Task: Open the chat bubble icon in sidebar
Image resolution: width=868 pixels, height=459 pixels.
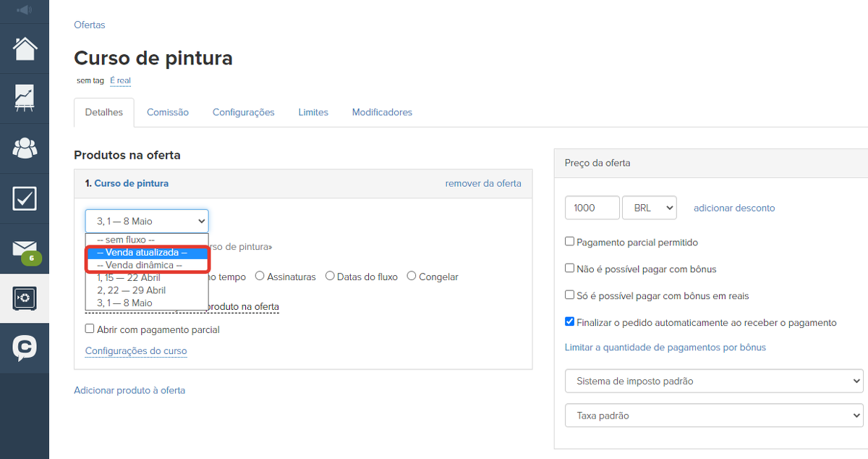Action: point(25,348)
